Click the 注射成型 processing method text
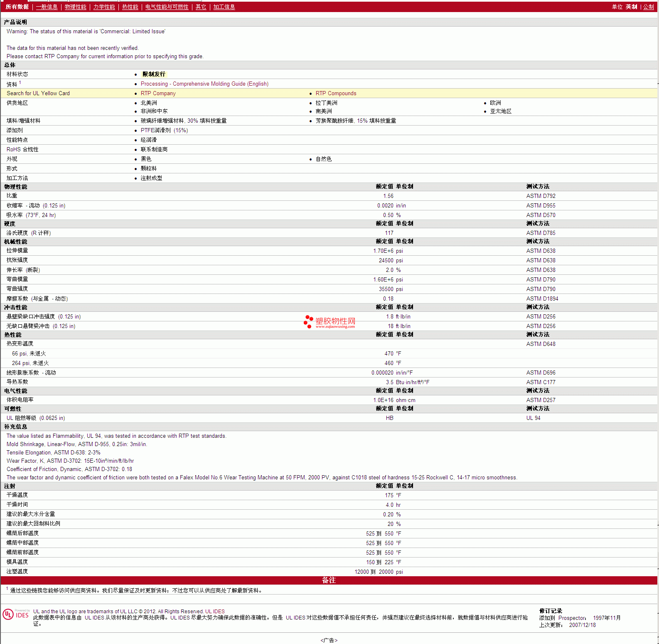 (x=151, y=178)
